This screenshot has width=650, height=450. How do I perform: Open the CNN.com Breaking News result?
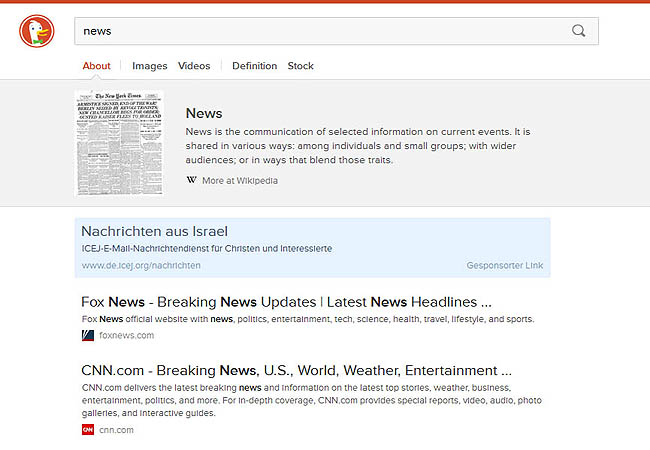click(x=296, y=370)
